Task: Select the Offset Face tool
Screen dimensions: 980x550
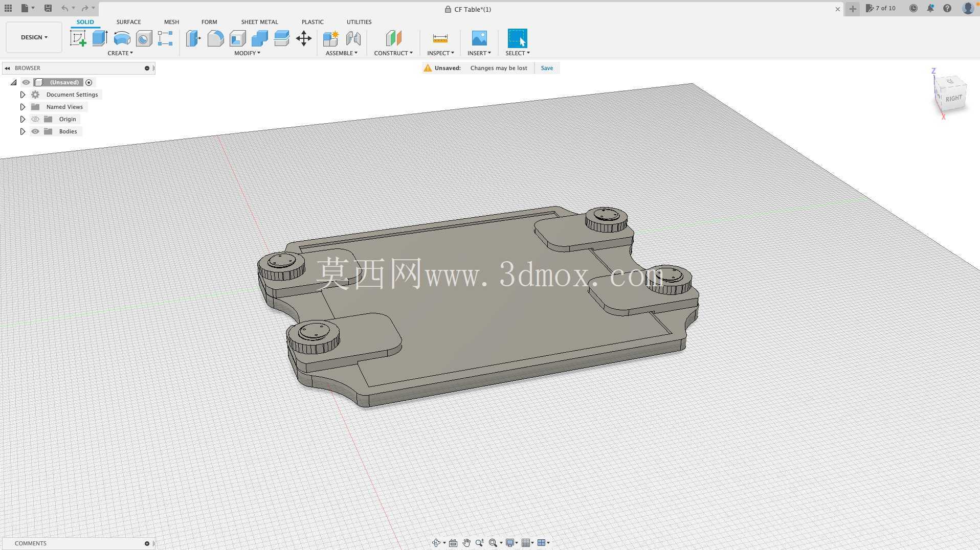Action: click(281, 38)
